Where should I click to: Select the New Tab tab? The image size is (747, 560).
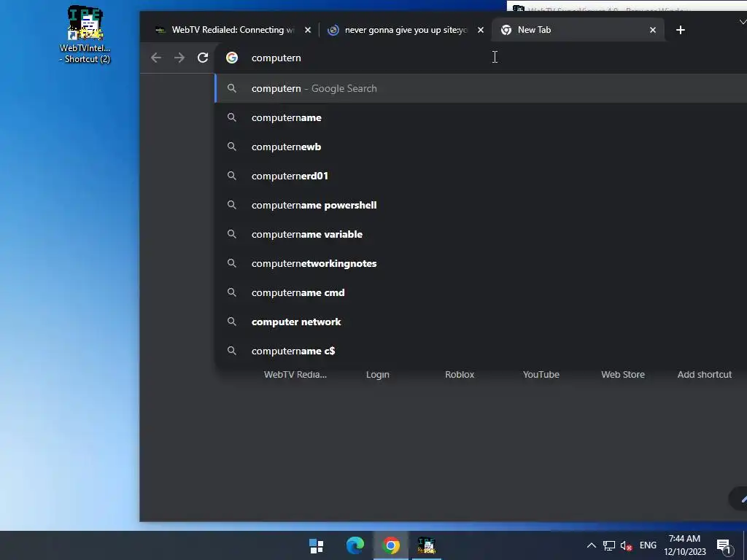click(x=578, y=30)
